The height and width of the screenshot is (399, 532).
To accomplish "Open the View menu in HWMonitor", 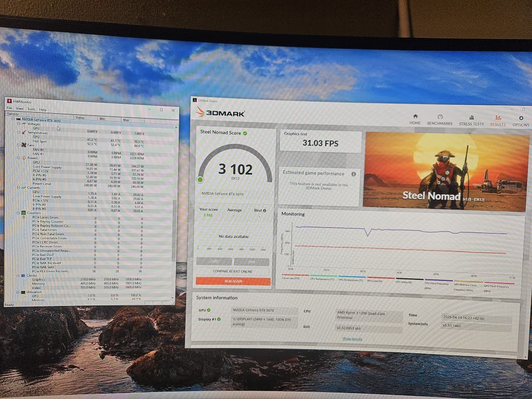I will click(20, 109).
